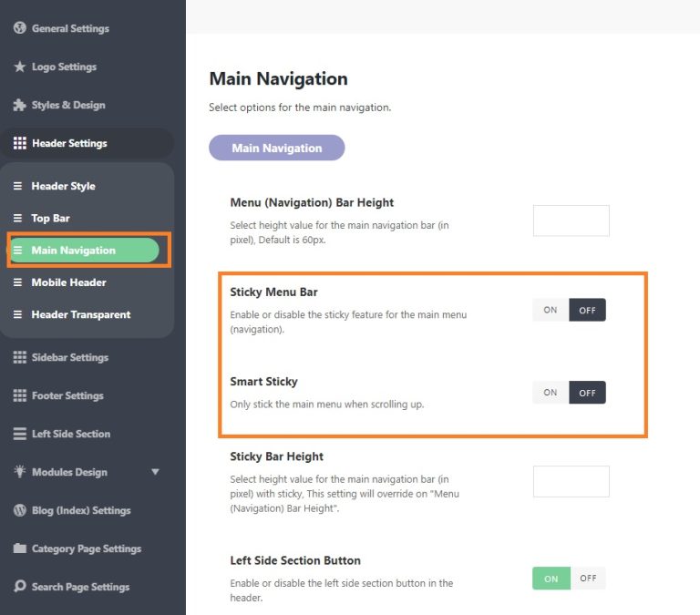Screen dimensions: 700x615
Task: Click the Header Settings grid icon
Action: (x=20, y=143)
